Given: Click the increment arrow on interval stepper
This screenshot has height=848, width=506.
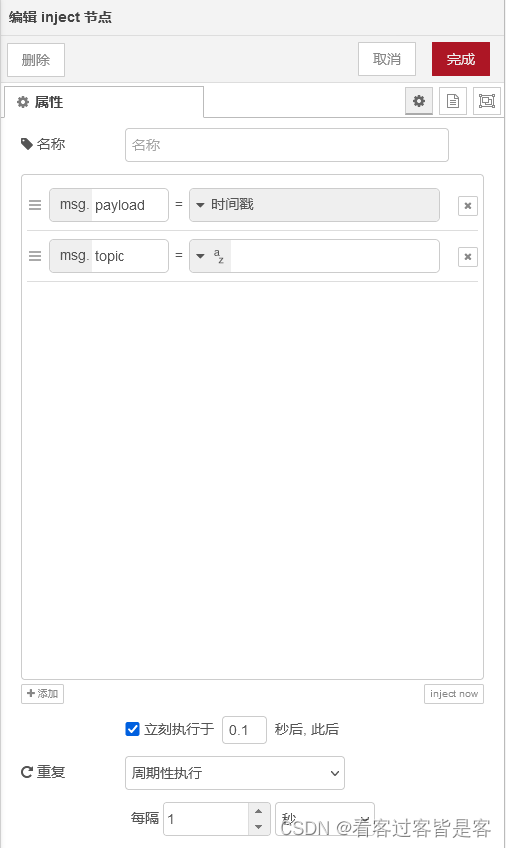Looking at the screenshot, I should (258, 811).
